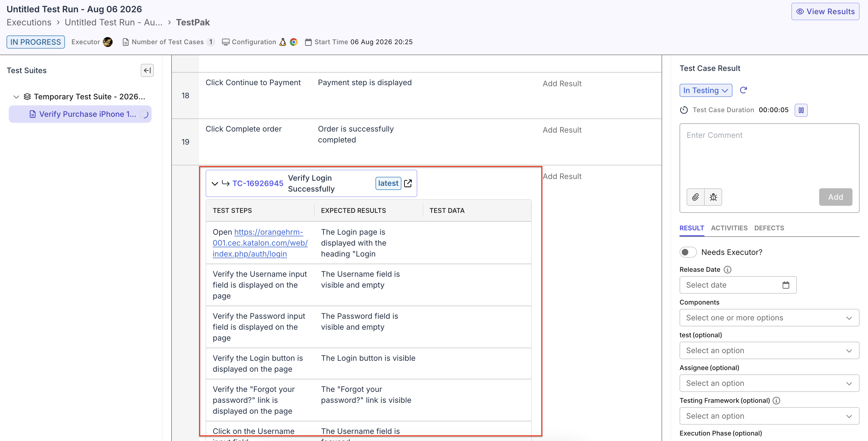Click the Start Time calendar icon
This screenshot has width=868, height=441.
pos(308,42)
